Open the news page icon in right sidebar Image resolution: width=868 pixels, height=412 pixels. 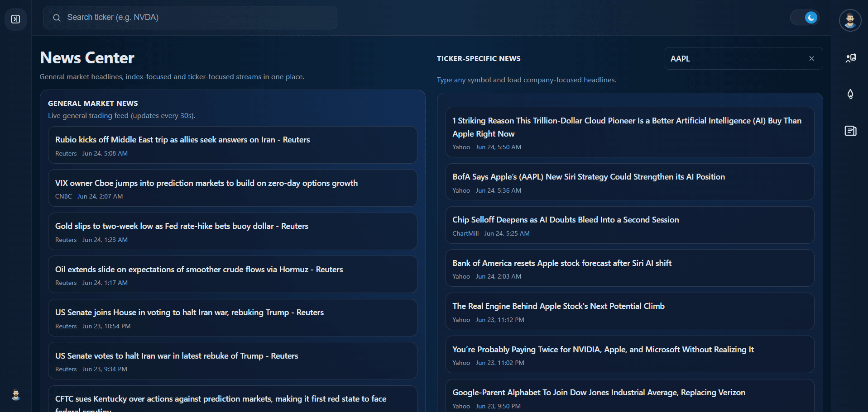(x=850, y=131)
